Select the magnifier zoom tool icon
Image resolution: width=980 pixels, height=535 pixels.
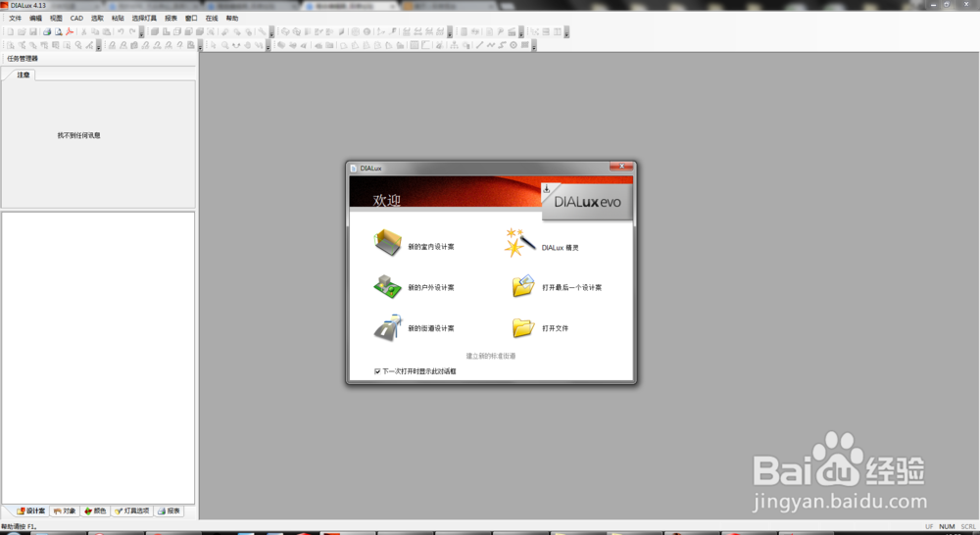[225, 45]
